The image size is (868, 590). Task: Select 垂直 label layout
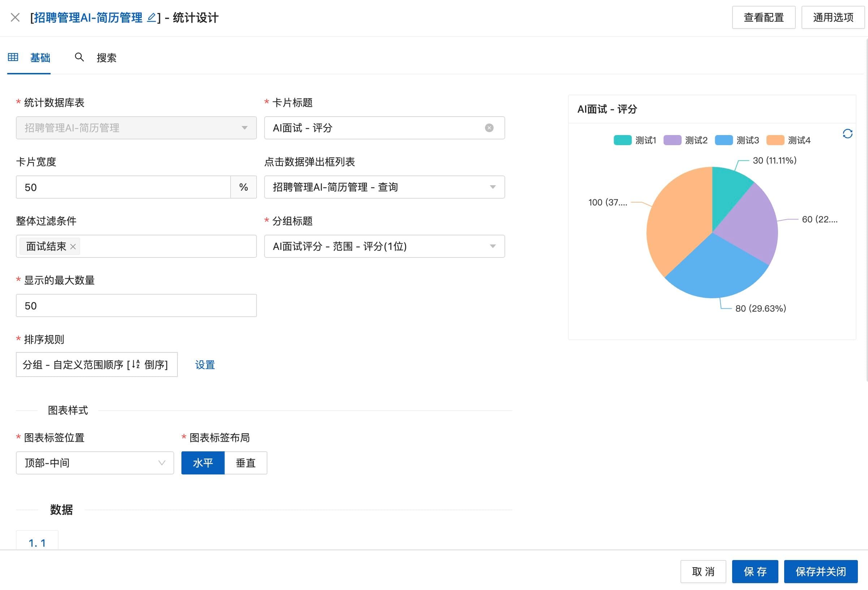(246, 463)
